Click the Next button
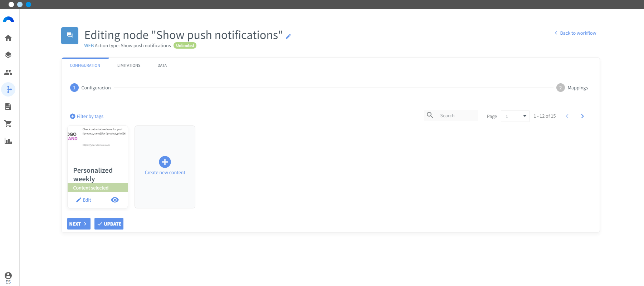The height and width of the screenshot is (286, 644). [x=79, y=224]
